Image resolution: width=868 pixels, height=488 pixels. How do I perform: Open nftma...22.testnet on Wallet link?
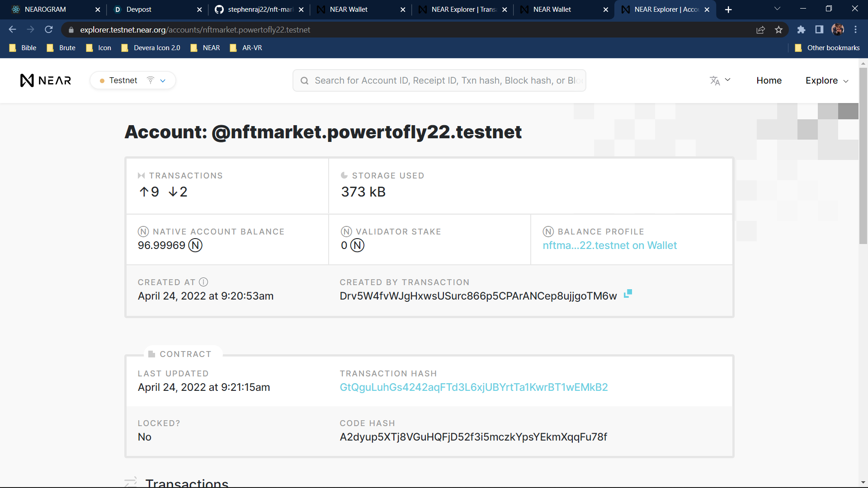[x=609, y=245]
